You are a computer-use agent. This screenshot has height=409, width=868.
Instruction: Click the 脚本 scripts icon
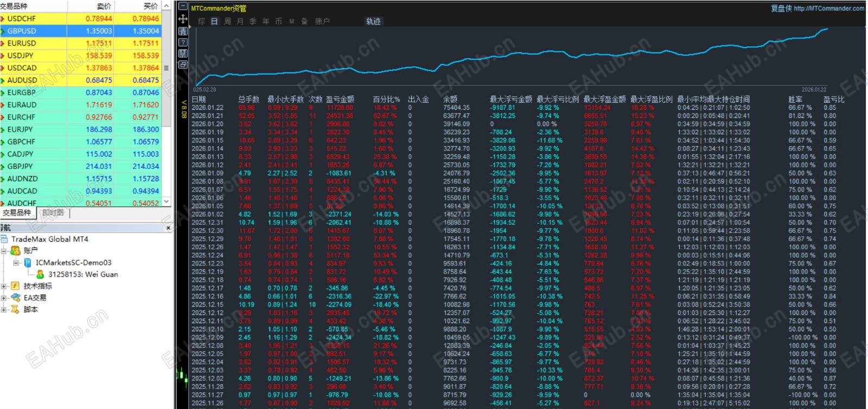(15, 310)
